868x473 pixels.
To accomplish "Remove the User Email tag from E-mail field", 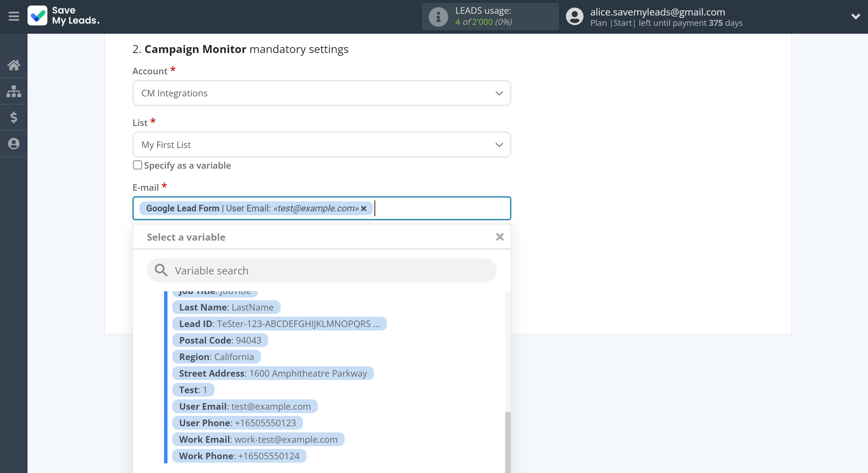I will point(364,209).
